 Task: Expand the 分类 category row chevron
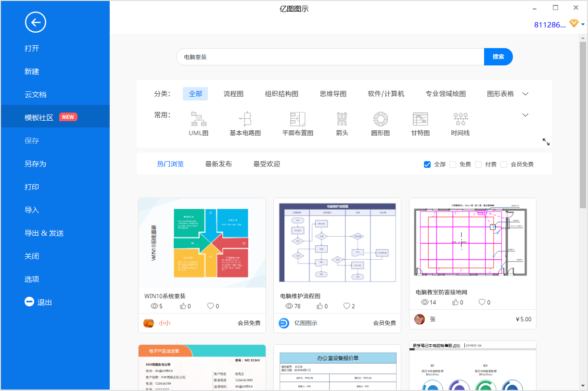525,94
